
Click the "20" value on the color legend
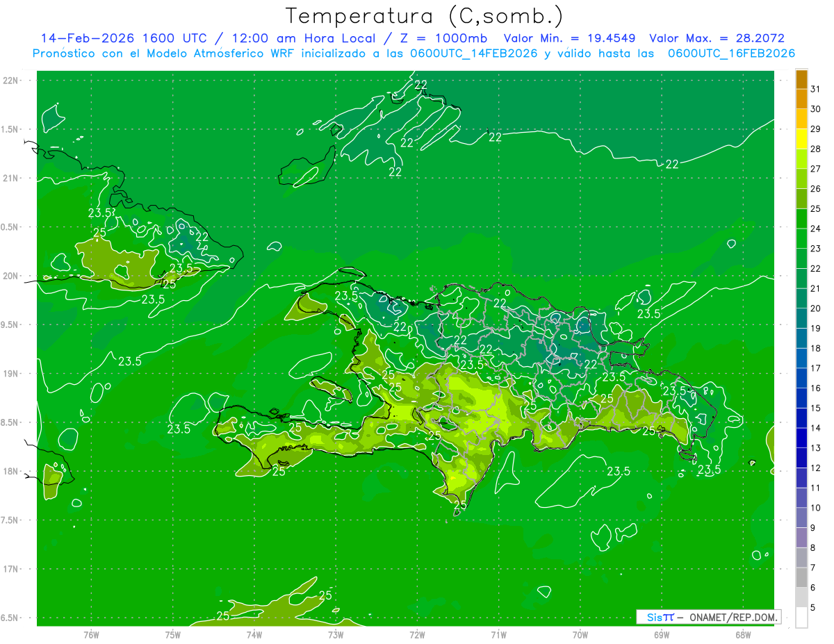click(x=815, y=308)
